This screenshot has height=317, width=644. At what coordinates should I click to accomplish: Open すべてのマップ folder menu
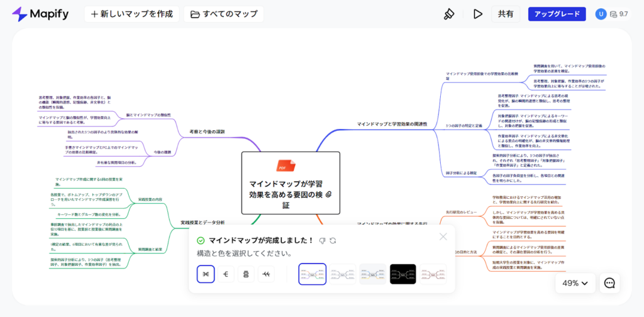[x=224, y=14]
